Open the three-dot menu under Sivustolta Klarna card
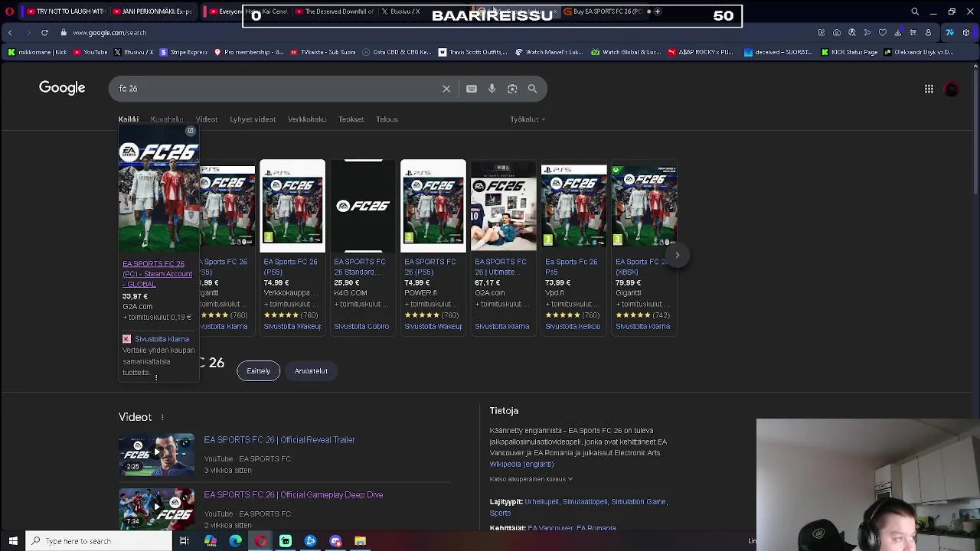Image resolution: width=980 pixels, height=551 pixels. pos(156,377)
